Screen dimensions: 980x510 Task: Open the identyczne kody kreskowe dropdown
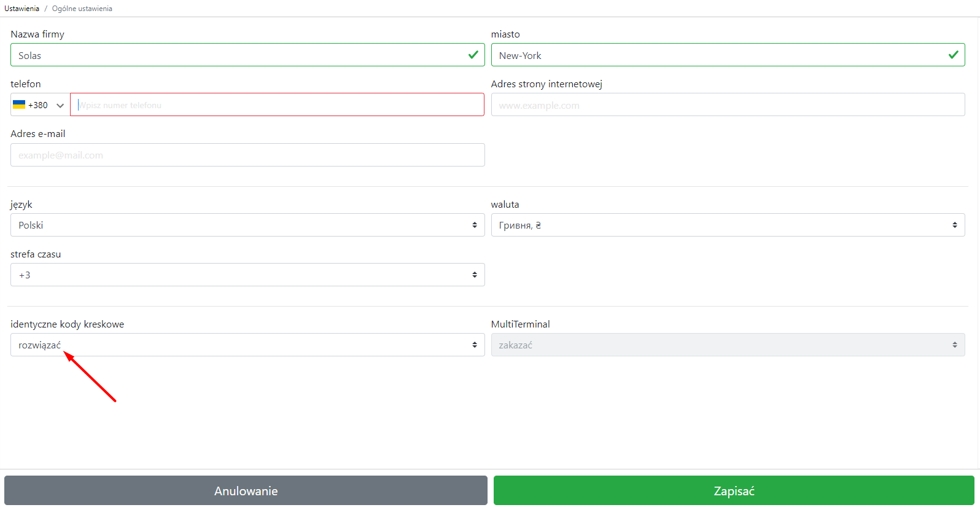point(247,345)
